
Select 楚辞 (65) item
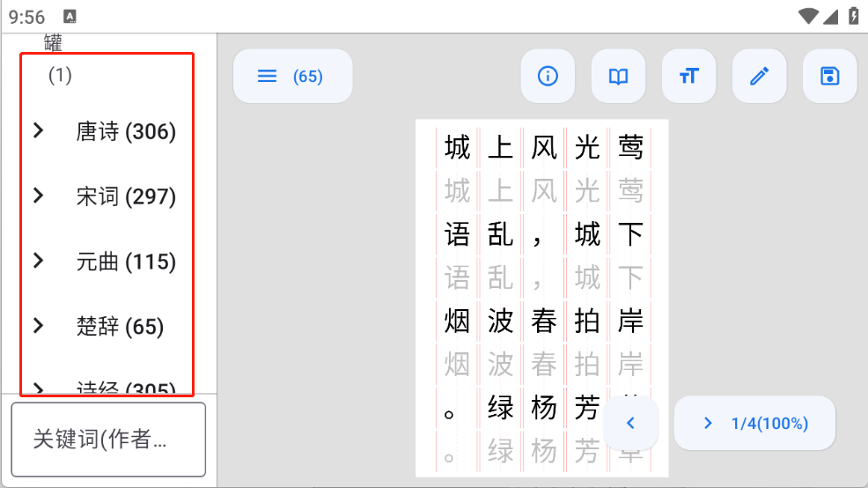coord(120,327)
